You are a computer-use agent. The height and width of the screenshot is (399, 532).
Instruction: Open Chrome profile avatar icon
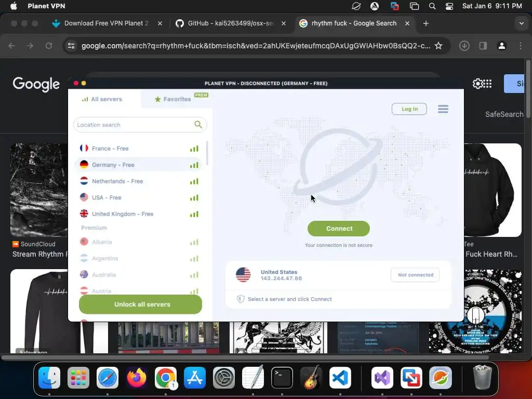pyautogui.click(x=502, y=46)
